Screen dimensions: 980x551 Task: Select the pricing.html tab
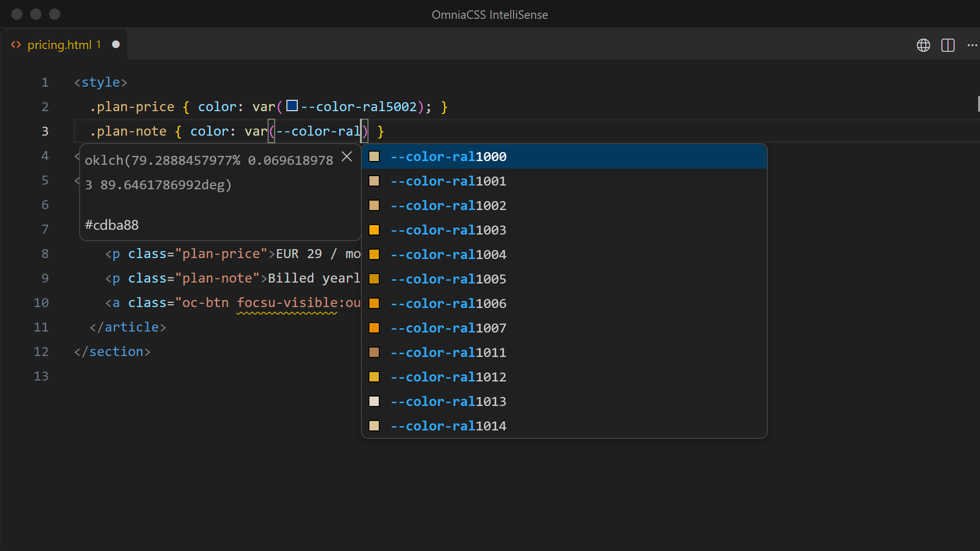[x=64, y=45]
